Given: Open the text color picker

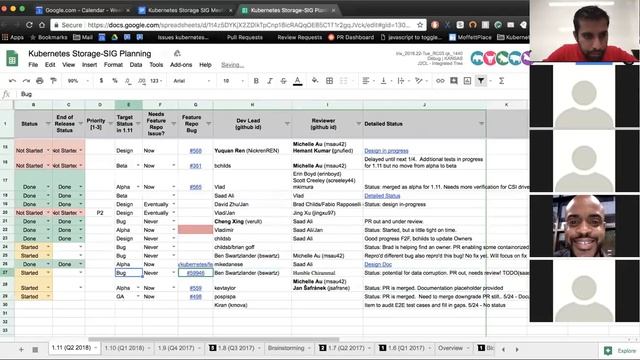Looking at the screenshot, I should click(298, 81).
